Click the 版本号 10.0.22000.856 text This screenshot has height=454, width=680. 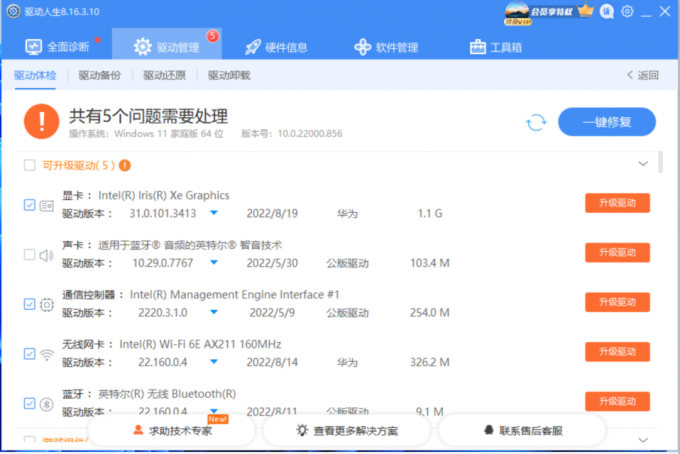[x=291, y=134]
